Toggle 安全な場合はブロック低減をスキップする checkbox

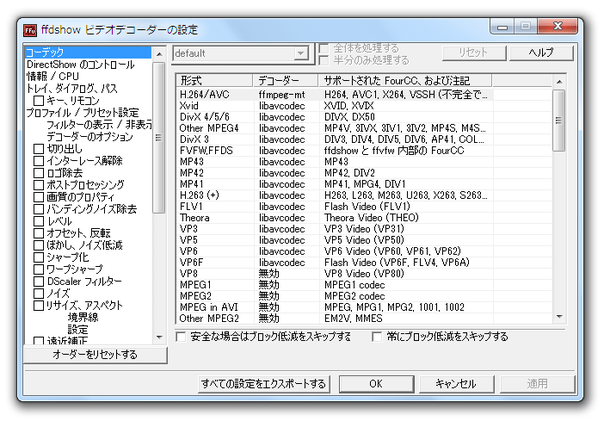click(181, 337)
